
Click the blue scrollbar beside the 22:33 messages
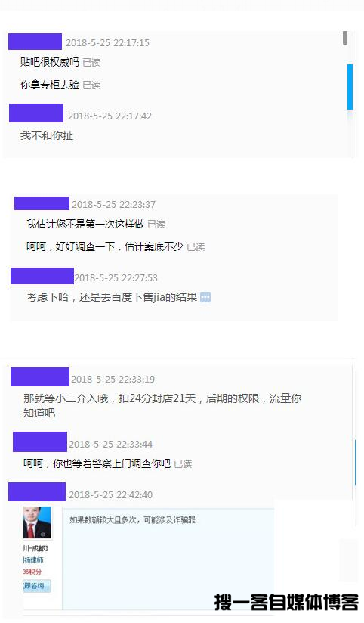(355, 463)
